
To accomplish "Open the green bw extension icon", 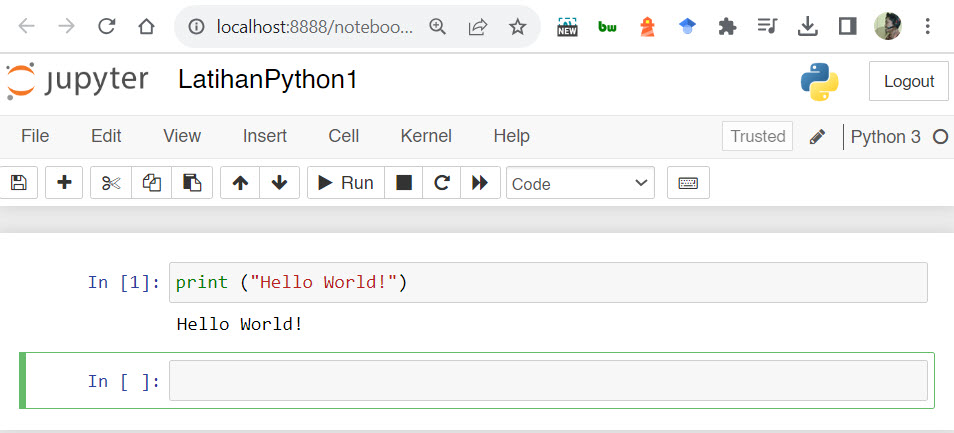I will [x=607, y=27].
